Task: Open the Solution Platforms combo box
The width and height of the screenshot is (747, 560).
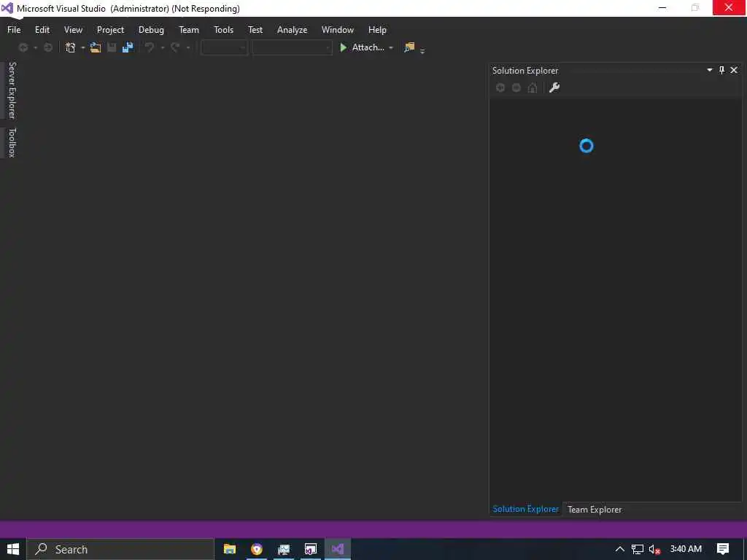Action: 292,47
